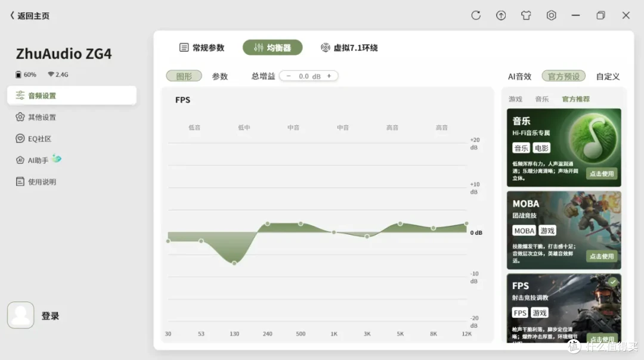
Task: Click the MOBA tag on the MOBA card
Action: 524,231
